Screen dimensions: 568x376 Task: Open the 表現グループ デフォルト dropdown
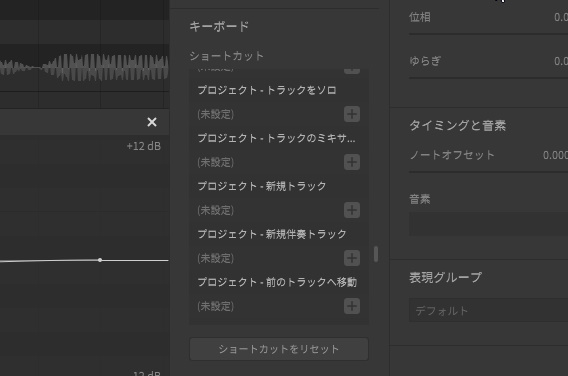click(x=488, y=310)
